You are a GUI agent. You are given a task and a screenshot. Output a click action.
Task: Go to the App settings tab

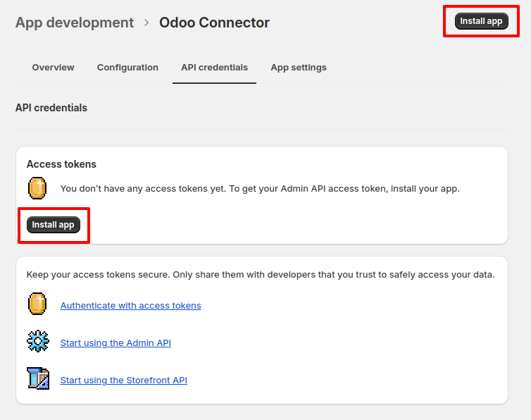tap(299, 68)
